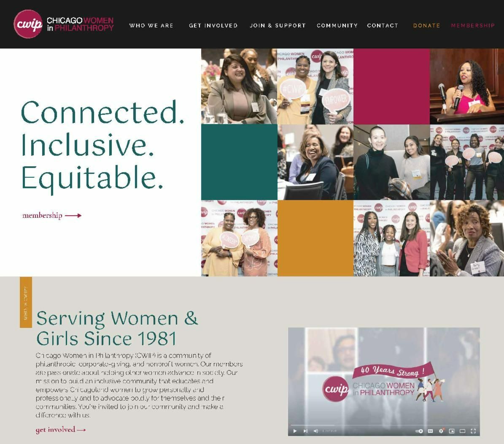Open Join & Support menu
The height and width of the screenshot is (444, 504).
click(278, 25)
